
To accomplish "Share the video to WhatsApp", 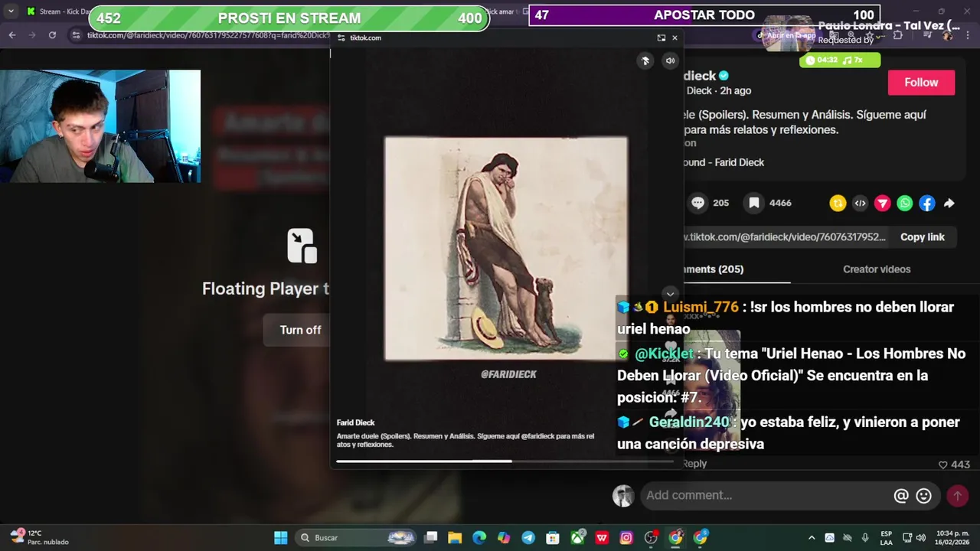I will click(905, 203).
